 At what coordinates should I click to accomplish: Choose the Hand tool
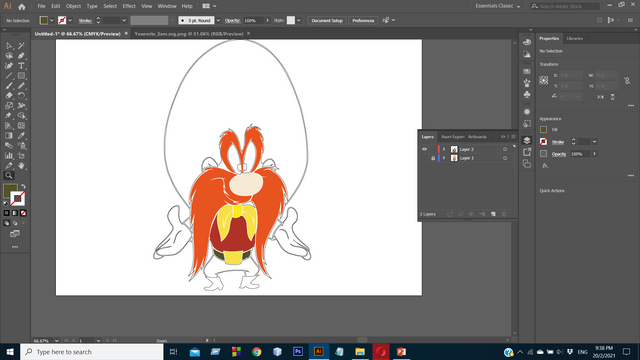(21, 166)
